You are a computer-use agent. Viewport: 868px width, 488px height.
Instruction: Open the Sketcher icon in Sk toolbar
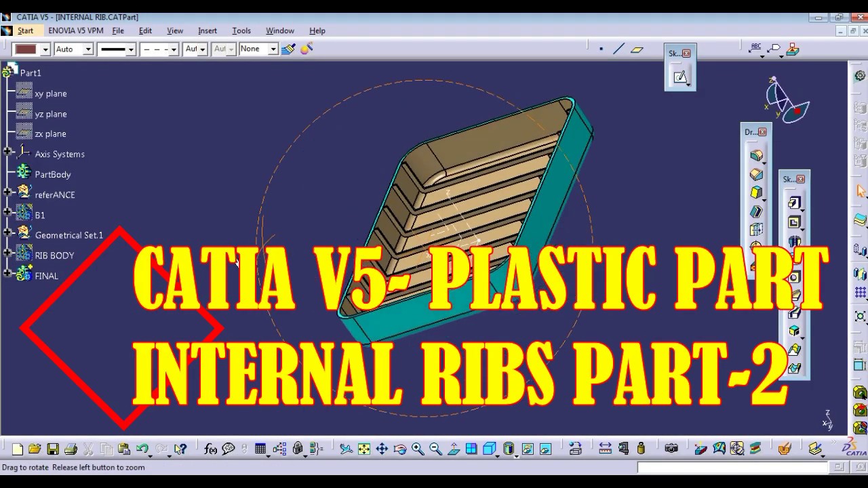pyautogui.click(x=680, y=77)
